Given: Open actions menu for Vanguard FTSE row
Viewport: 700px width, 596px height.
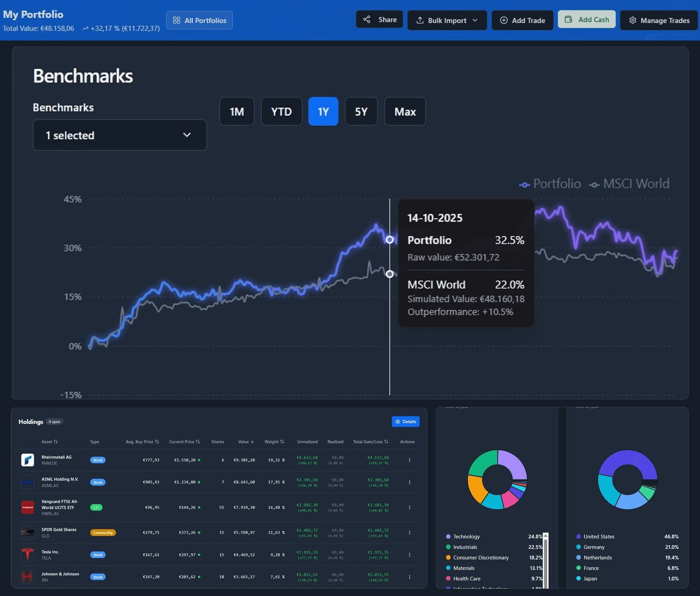Looking at the screenshot, I should point(410,507).
